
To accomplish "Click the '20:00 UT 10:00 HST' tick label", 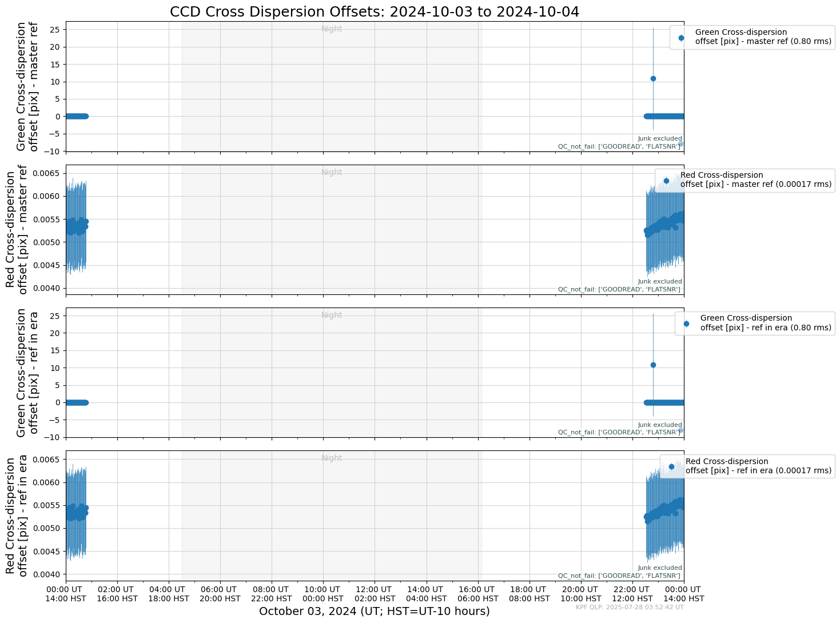I will click(580, 594).
